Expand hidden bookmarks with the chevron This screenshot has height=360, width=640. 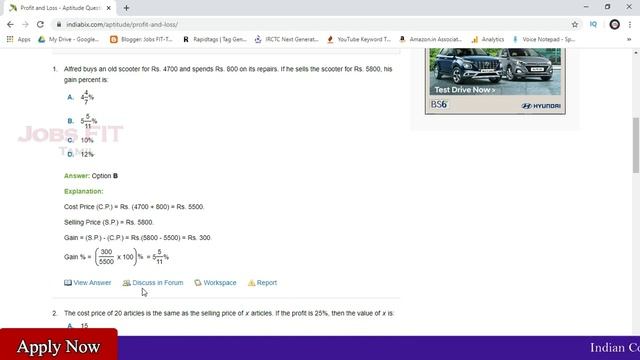tap(629, 39)
